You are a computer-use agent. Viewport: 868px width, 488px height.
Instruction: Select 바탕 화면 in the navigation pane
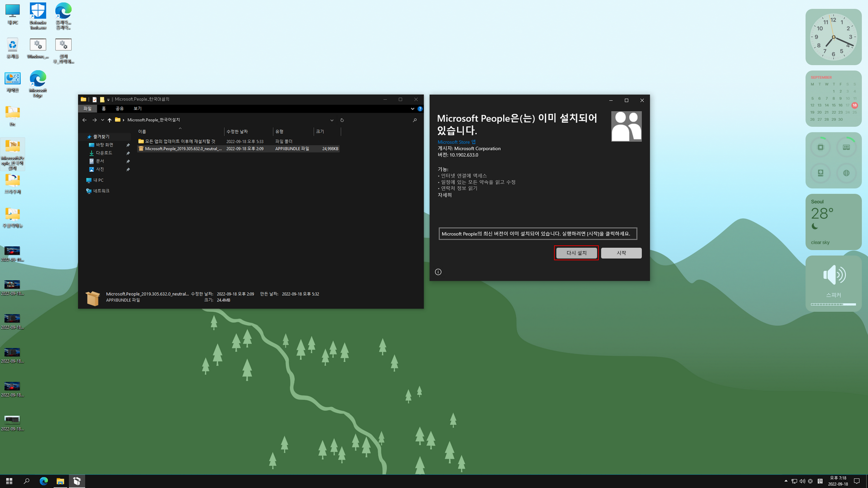point(104,145)
